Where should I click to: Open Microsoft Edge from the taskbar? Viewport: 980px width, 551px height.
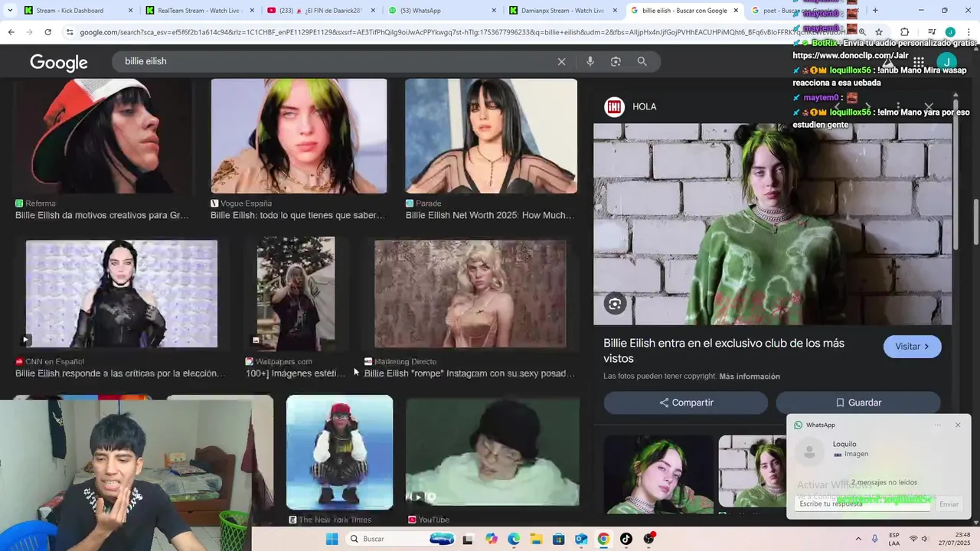[514, 539]
